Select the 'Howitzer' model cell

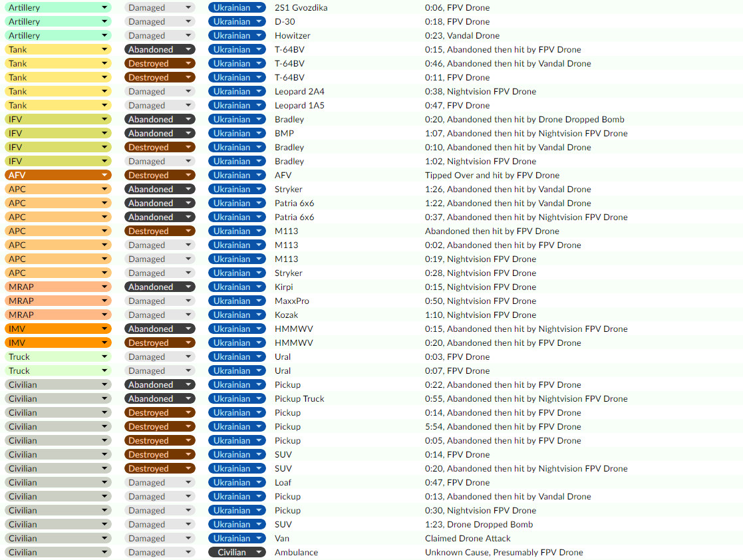293,35
